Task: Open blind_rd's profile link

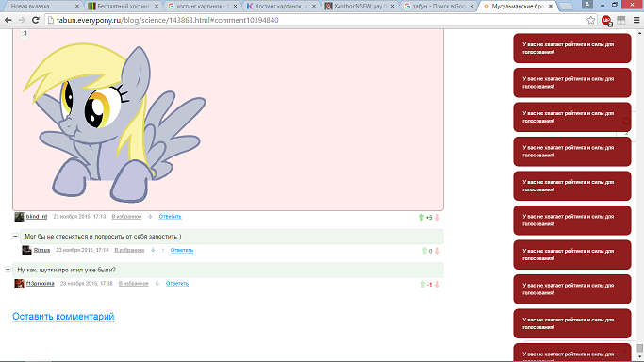Action: click(x=37, y=216)
